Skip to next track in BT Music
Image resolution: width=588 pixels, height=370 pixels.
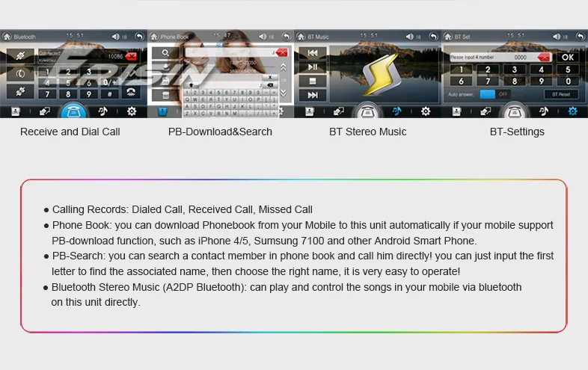click(313, 95)
